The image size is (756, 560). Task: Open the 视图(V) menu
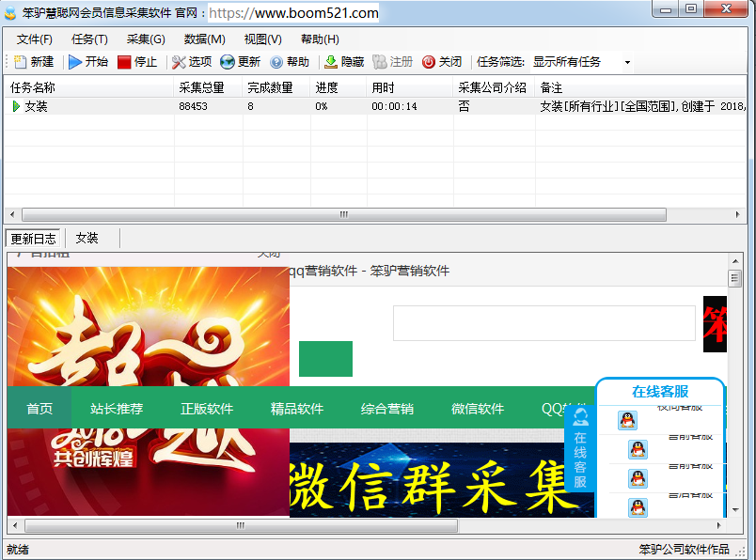coord(262,39)
